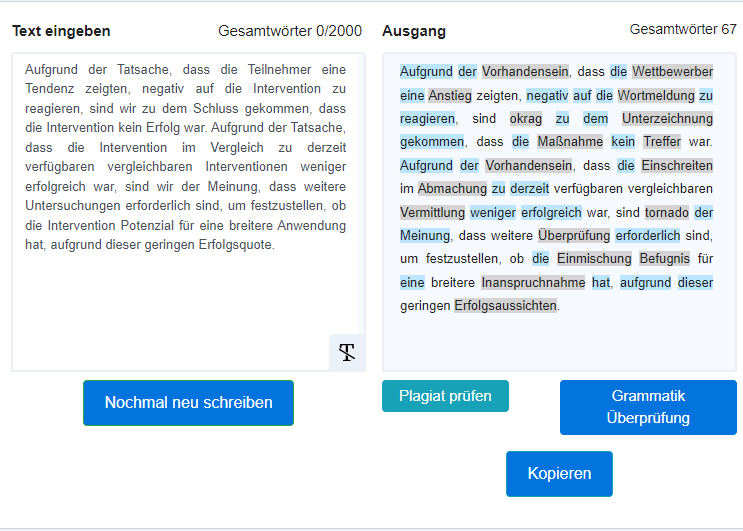Viewport: 743px width, 531px height.
Task: Select the word Vermittlung in output
Action: [432, 213]
